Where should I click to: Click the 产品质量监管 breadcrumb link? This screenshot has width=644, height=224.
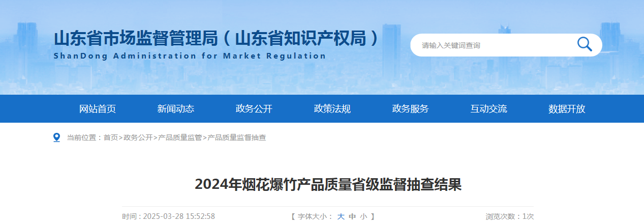click(x=180, y=137)
